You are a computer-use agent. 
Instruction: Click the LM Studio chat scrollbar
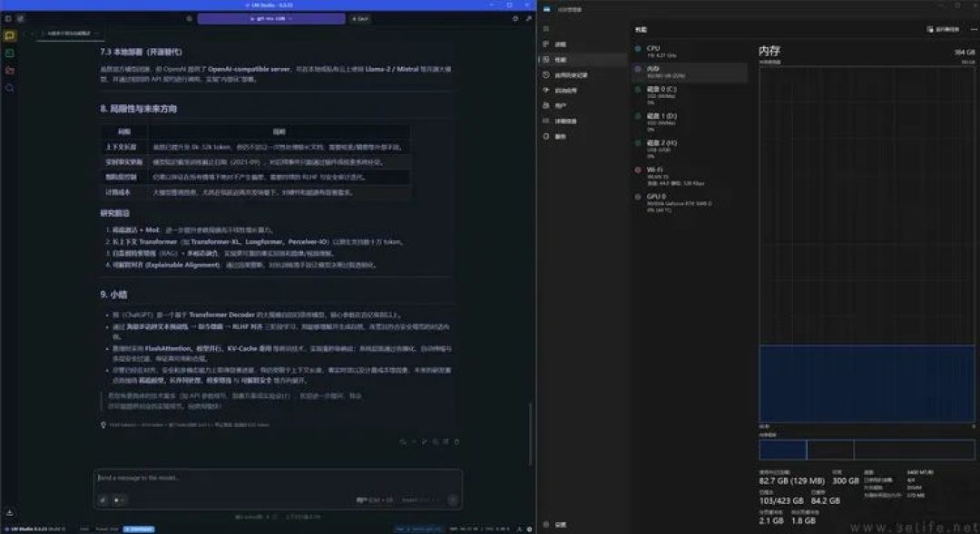[x=531, y=434]
